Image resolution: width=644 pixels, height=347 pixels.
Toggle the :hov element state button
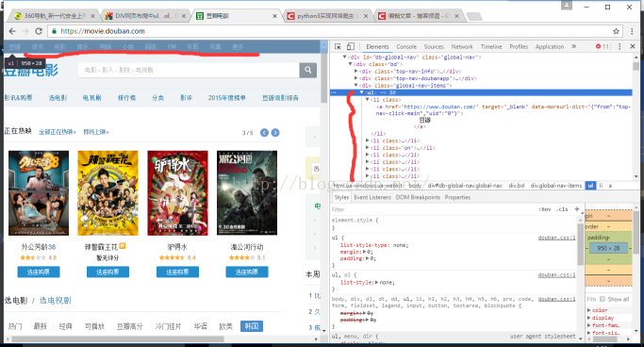coord(545,209)
